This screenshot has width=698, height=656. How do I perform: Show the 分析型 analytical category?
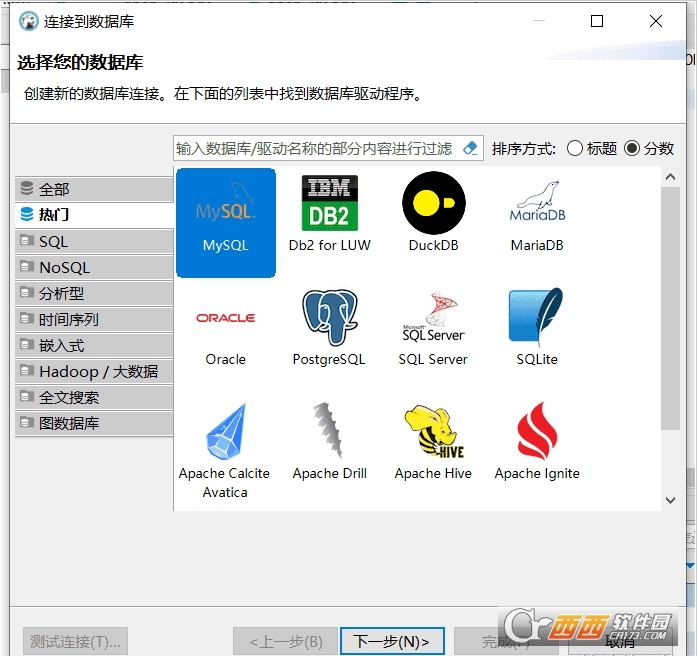click(94, 293)
